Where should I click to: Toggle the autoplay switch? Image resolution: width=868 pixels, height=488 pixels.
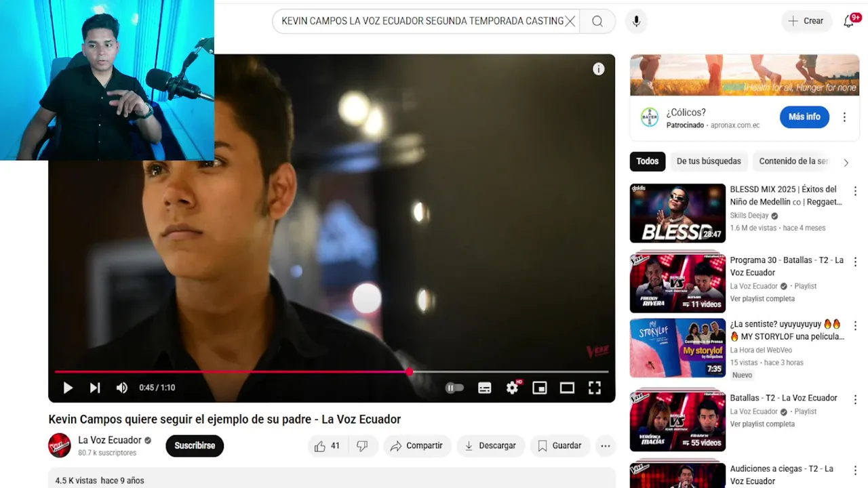(x=454, y=388)
